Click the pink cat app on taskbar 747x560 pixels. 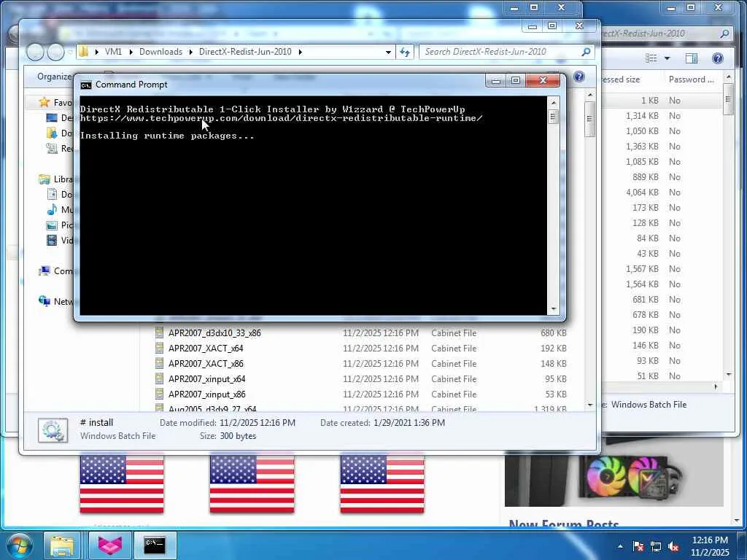109,545
